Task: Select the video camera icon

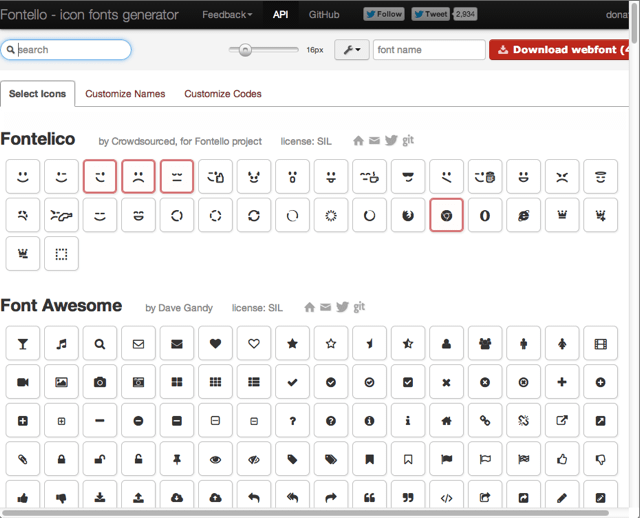Action: click(x=22, y=382)
